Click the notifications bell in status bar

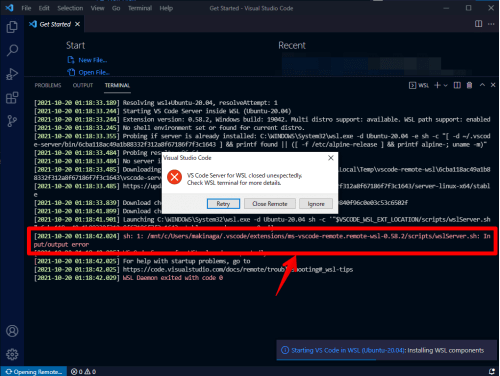click(x=492, y=371)
